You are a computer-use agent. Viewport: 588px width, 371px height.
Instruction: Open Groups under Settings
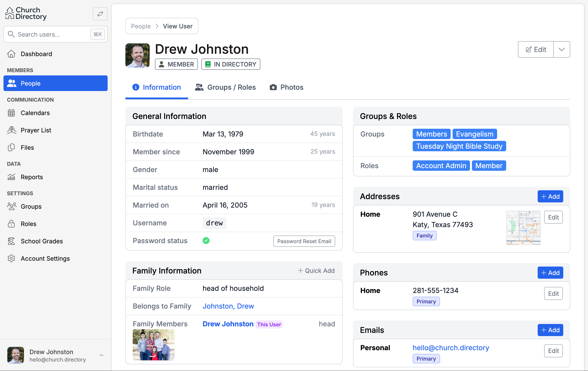click(31, 206)
